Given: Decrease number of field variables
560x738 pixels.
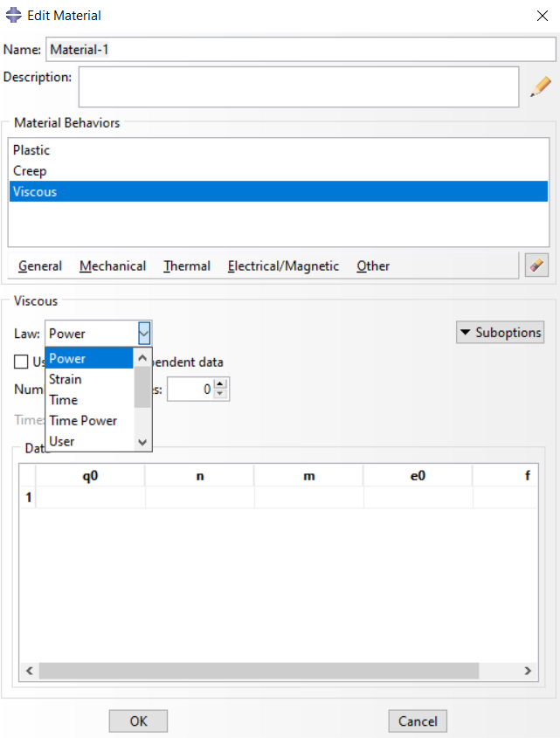Looking at the screenshot, I should [220, 394].
